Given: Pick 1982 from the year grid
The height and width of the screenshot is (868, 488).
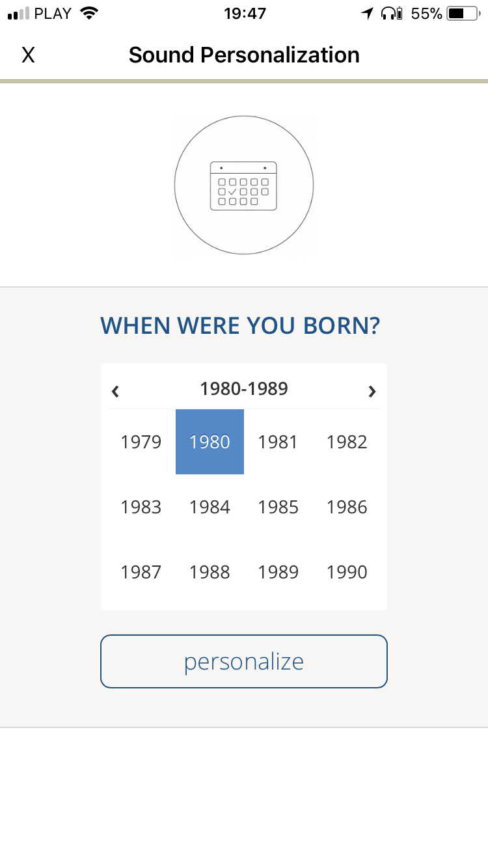Looking at the screenshot, I should pos(347,442).
